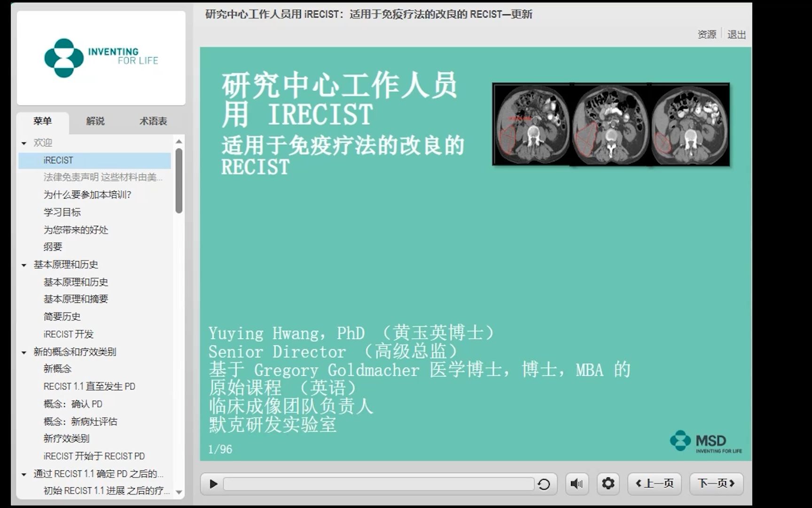Click 退出 to exit the course
This screenshot has width=812, height=508.
tap(736, 34)
